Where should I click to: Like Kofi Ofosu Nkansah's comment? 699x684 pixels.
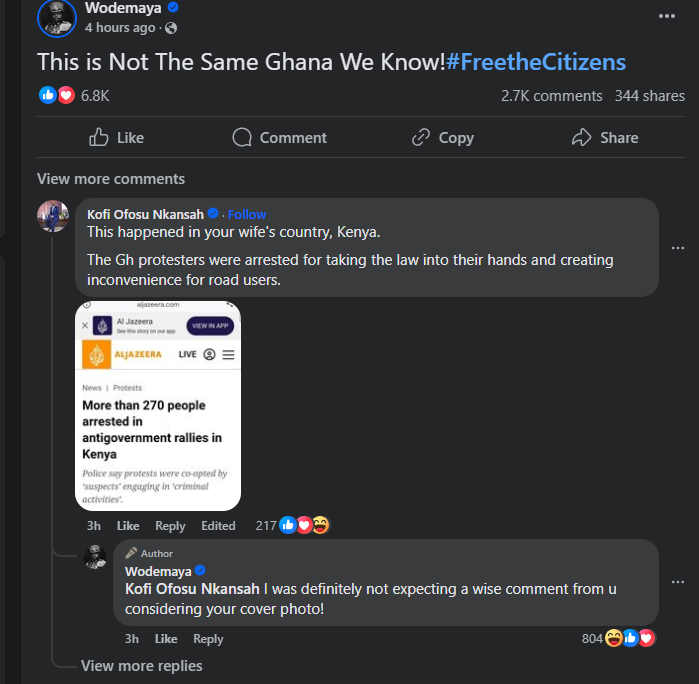click(x=128, y=526)
